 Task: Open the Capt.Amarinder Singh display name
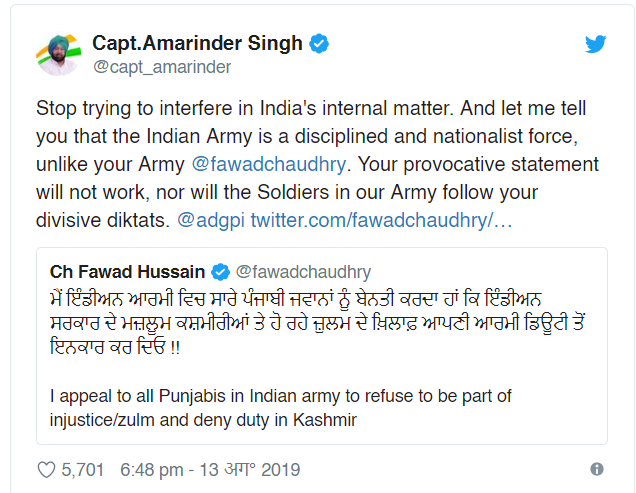pos(199,43)
